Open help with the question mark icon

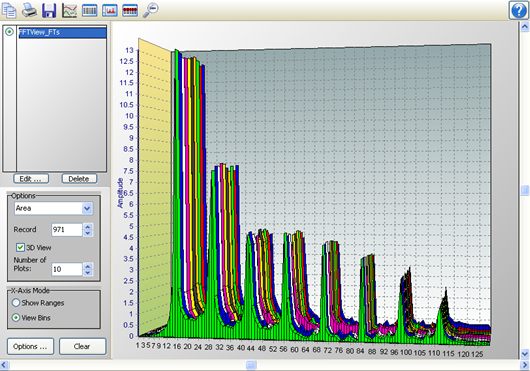519,10
